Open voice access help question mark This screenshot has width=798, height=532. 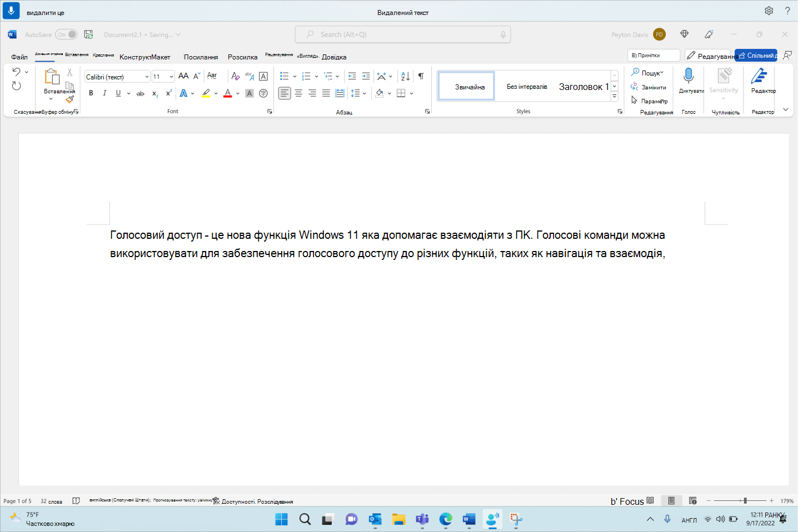787,11
